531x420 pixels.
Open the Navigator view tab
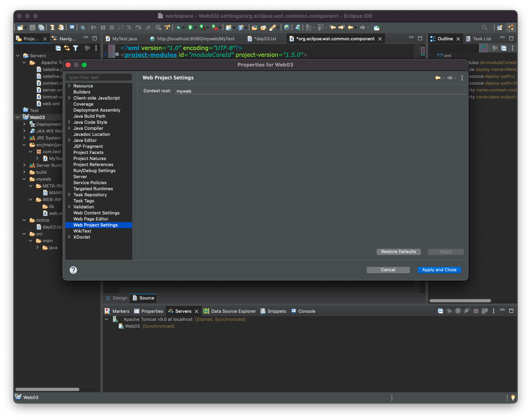[64, 39]
